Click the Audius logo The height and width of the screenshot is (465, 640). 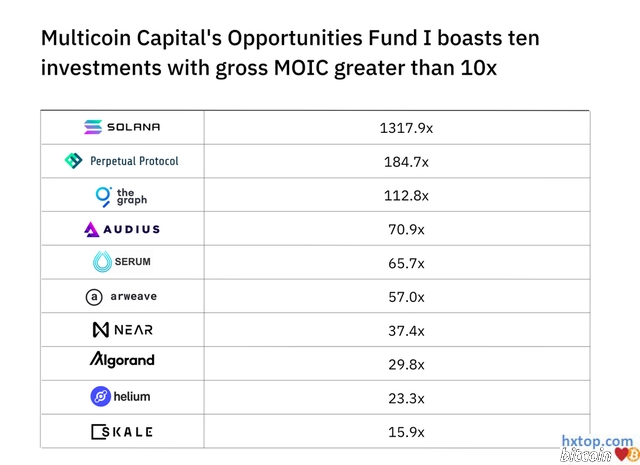(x=122, y=229)
